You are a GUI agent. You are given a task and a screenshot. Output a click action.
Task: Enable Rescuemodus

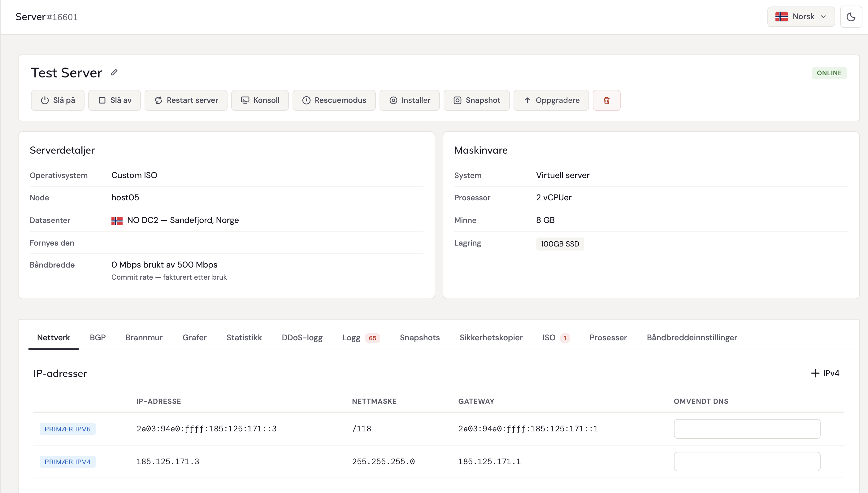[334, 100]
